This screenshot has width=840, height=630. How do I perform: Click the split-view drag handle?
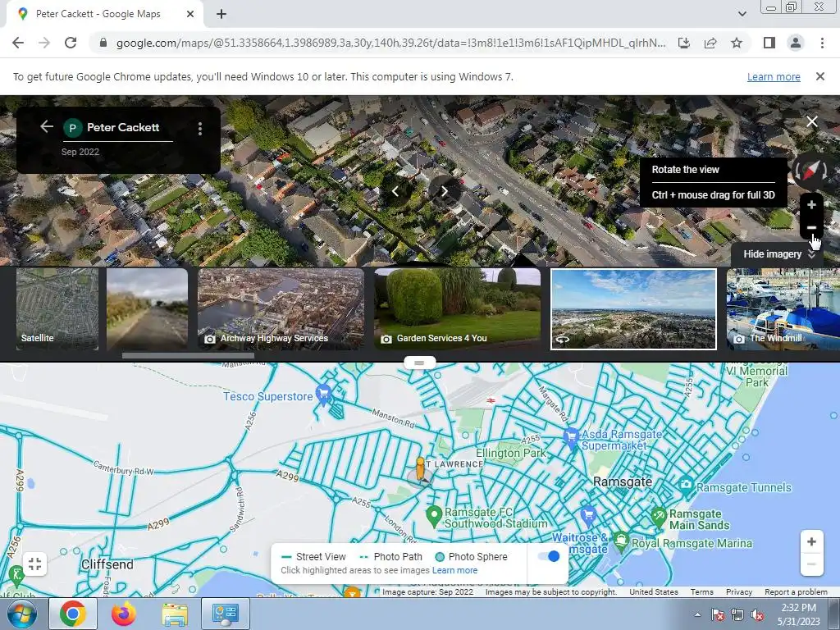pyautogui.click(x=419, y=363)
